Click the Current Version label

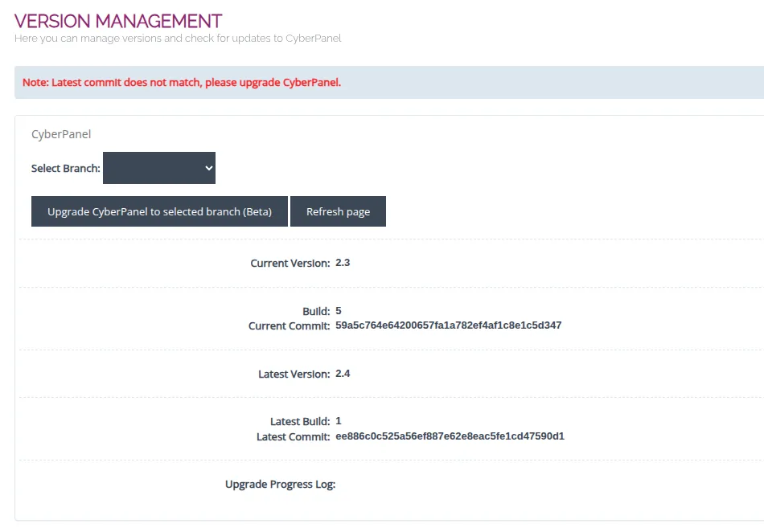290,264
